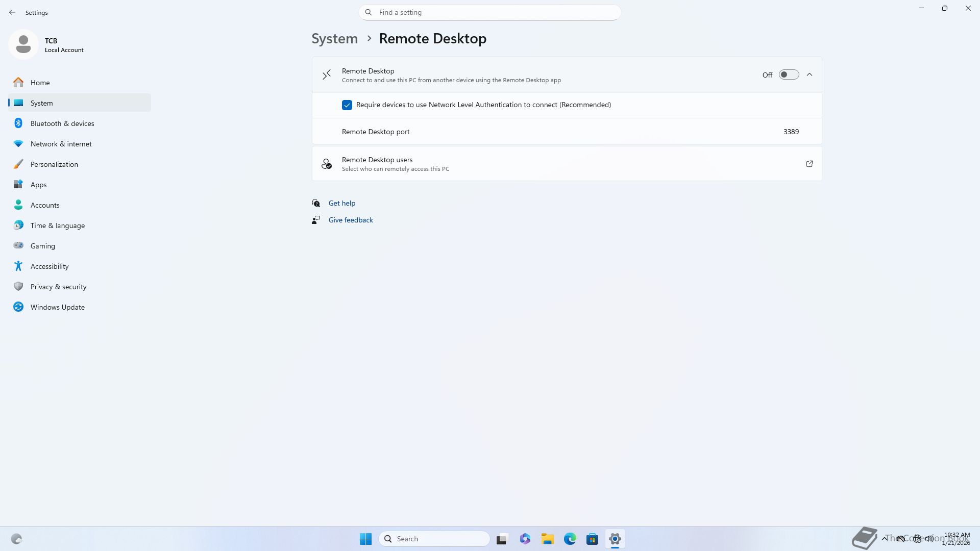The image size is (980, 551).
Task: Click the Give feedback link
Action: (x=350, y=220)
